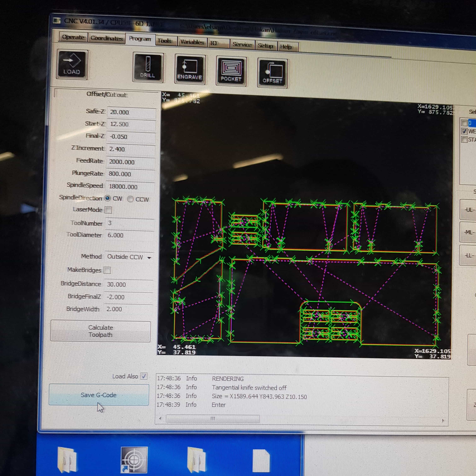Click the LOAD file icon button
This screenshot has width=476, height=476.
(72, 65)
